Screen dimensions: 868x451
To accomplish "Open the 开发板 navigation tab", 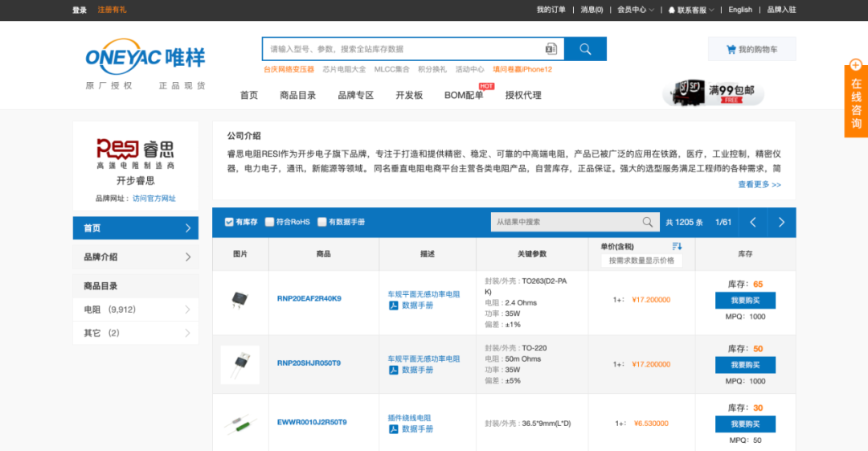I will pos(409,96).
